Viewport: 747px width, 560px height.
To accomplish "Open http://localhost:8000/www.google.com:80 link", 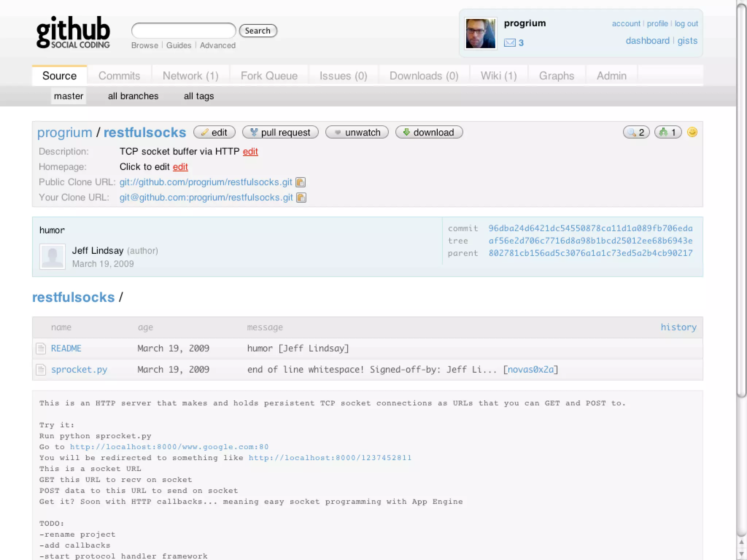I will coord(169,447).
